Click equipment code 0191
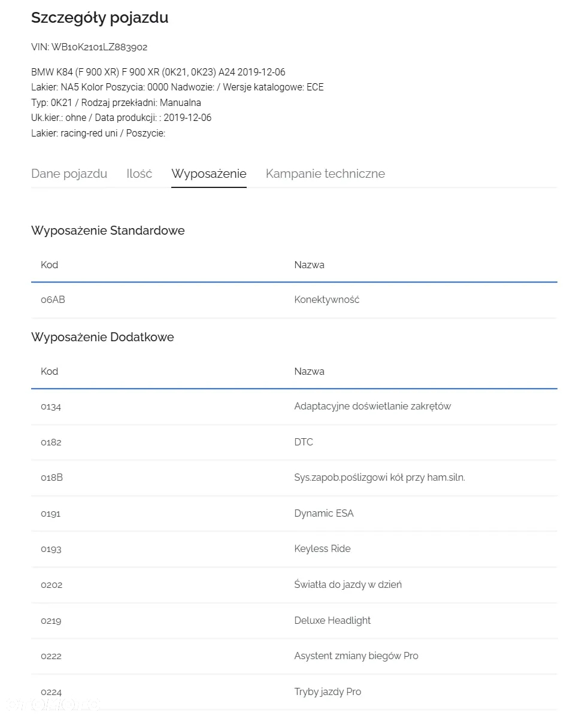Viewport: 588px width, 716px height. tap(51, 513)
